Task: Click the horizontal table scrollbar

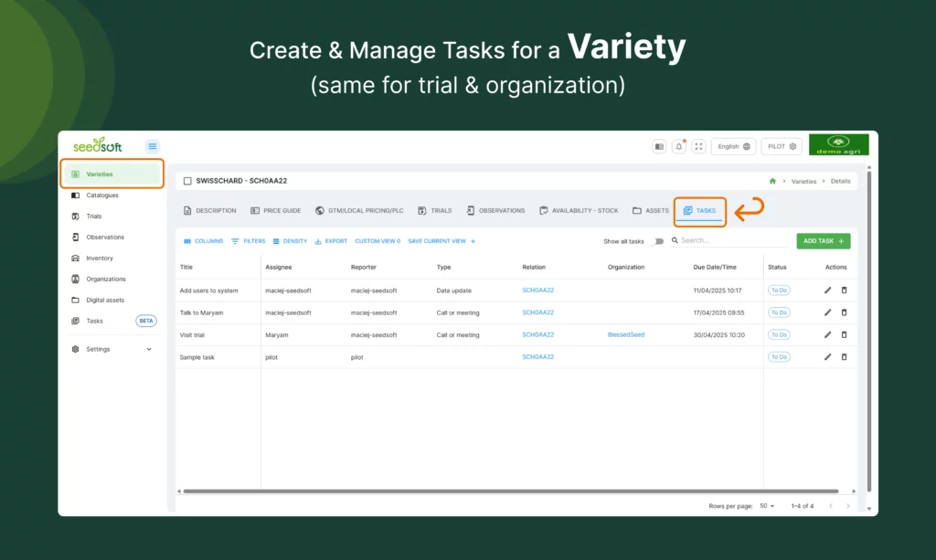Action: point(510,491)
